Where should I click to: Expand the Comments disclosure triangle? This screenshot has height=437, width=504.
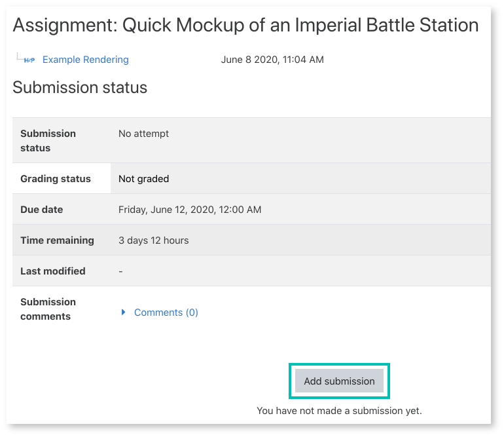pyautogui.click(x=123, y=313)
